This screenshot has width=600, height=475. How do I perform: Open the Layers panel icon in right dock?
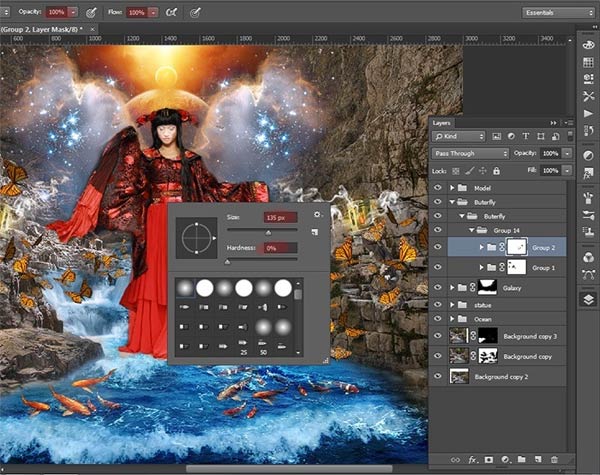click(x=588, y=299)
